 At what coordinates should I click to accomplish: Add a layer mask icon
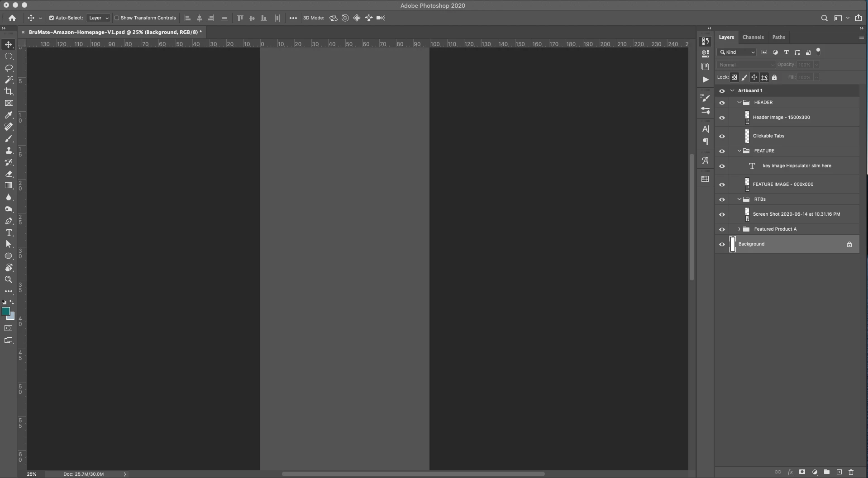pos(802,472)
